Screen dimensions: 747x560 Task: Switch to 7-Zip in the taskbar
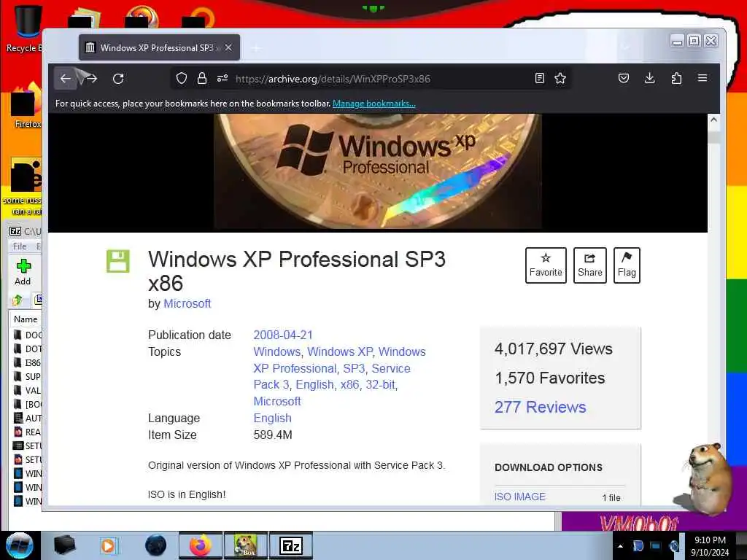tap(291, 545)
